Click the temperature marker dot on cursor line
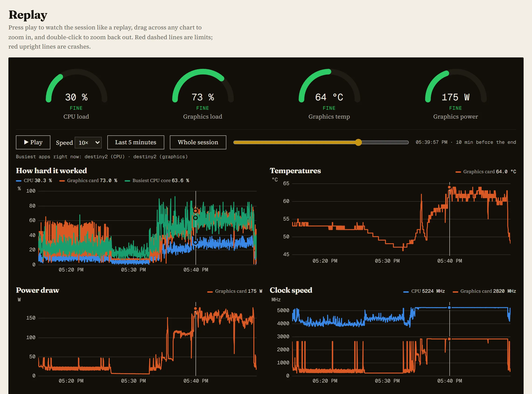532x394 pixels. pyautogui.click(x=449, y=187)
